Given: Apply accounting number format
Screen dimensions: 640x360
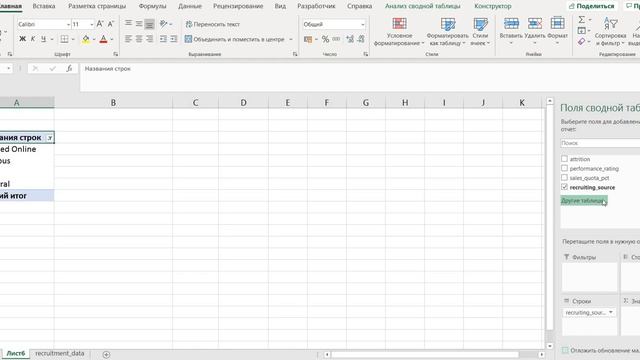Looking at the screenshot, I should coord(308,39).
